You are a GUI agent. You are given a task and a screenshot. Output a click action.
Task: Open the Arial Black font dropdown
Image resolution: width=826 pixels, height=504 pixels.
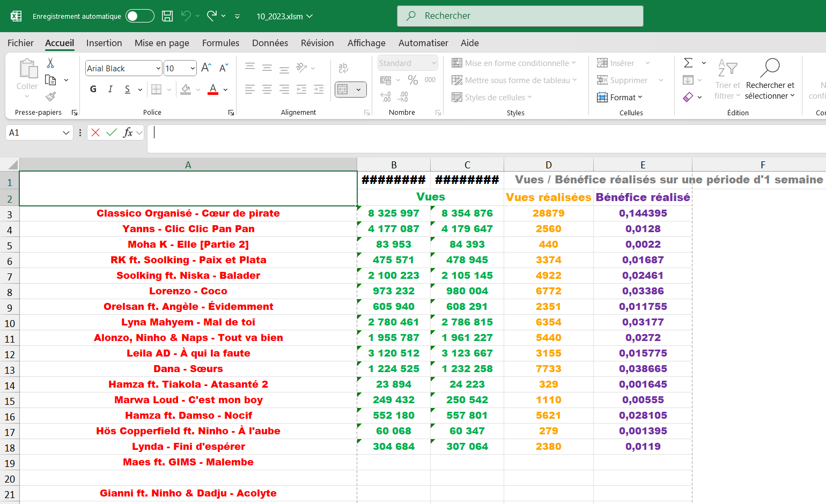[x=158, y=68]
